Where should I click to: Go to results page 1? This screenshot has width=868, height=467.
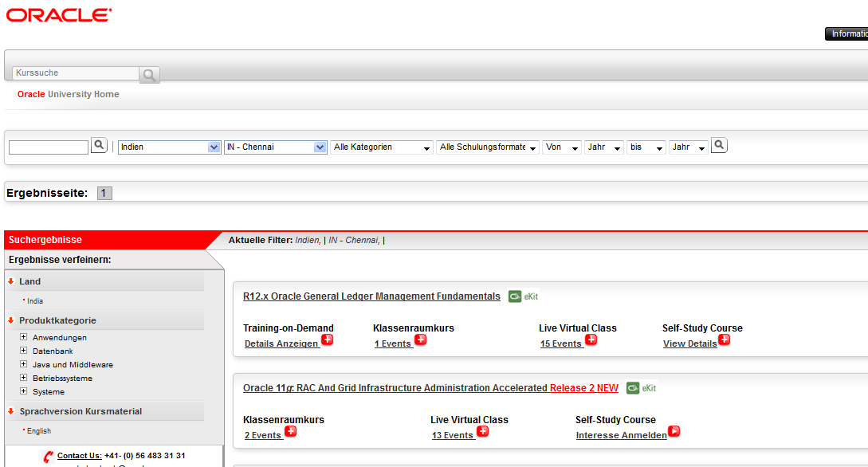click(x=104, y=193)
